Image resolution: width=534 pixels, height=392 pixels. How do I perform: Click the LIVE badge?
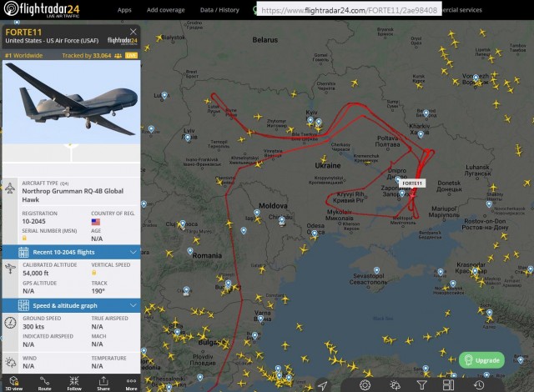click(x=131, y=56)
